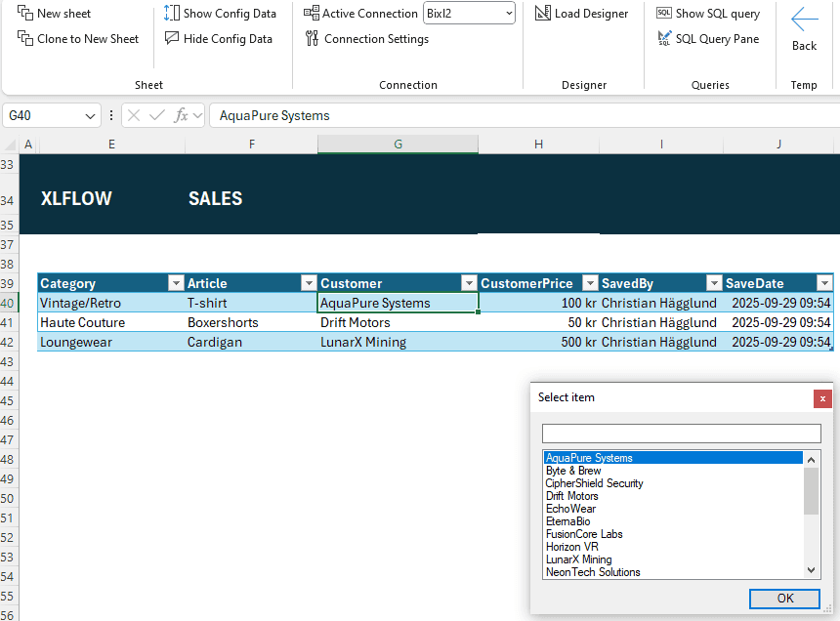Click the New sheet icon
Image resolution: width=840 pixels, height=621 pixels.
(25, 14)
